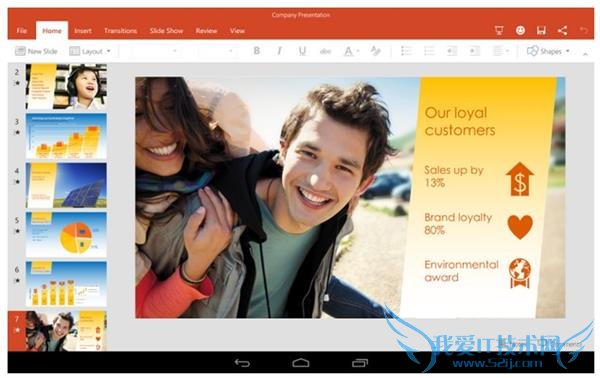Image resolution: width=600 pixels, height=378 pixels.
Task: Click the Company Presentation title
Action: pos(301,15)
